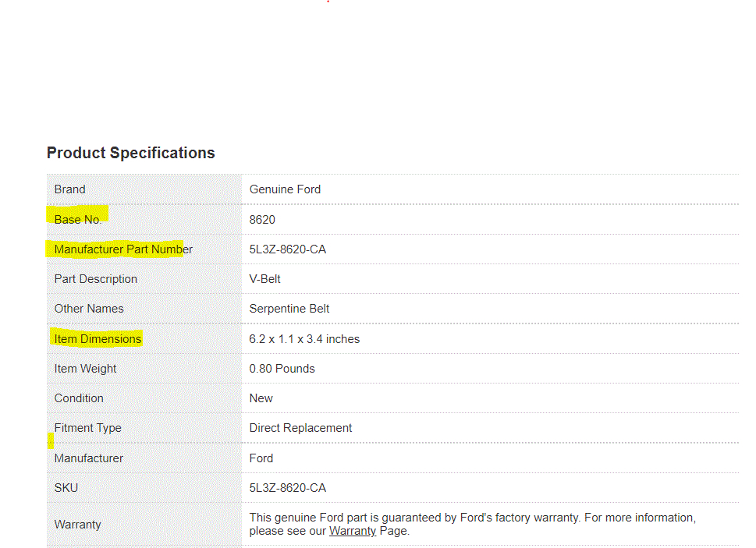Click the highlighted Base No. label
This screenshot has height=548, width=756.
[77, 220]
